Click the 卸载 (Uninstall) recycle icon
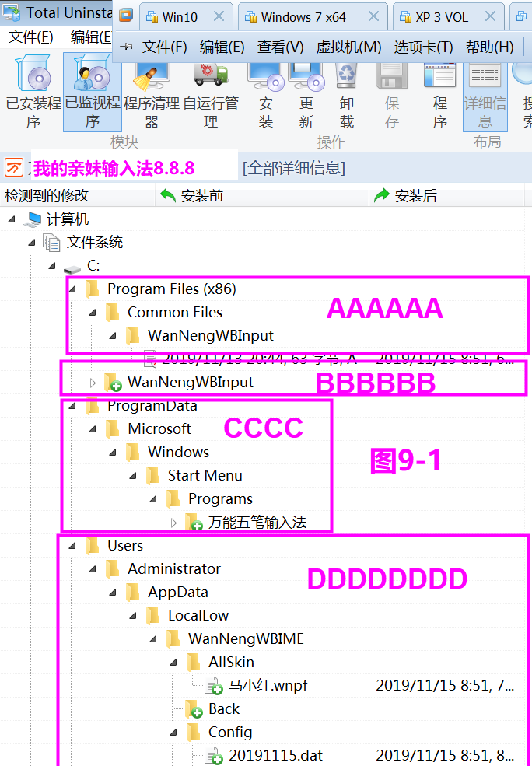Screen dimensions: 532x766 [347, 75]
